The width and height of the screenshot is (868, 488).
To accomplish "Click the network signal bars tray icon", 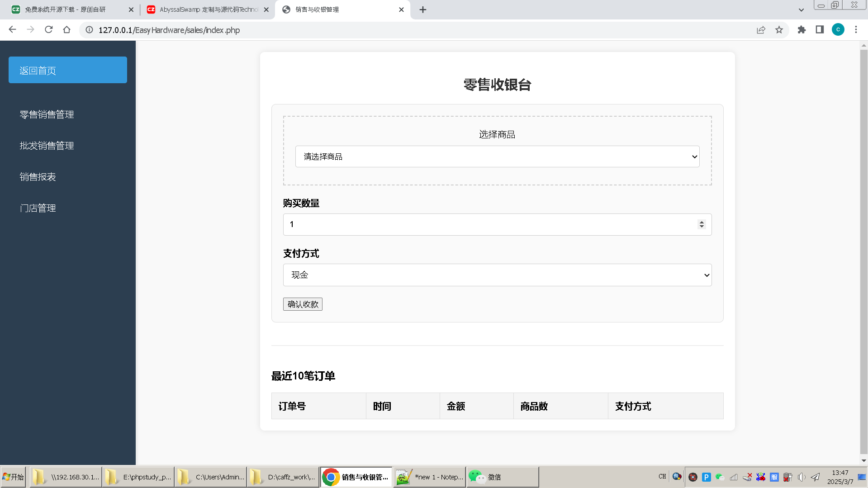I will coord(734,477).
